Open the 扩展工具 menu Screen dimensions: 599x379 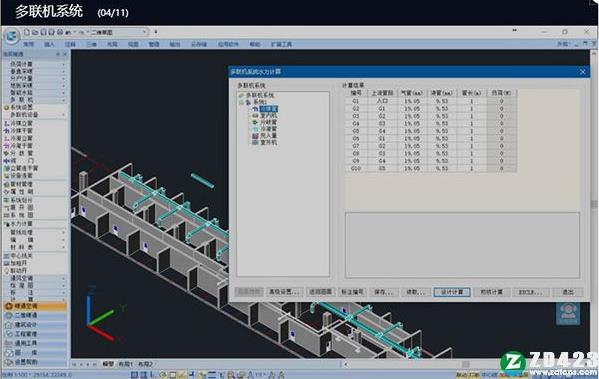click(x=282, y=44)
